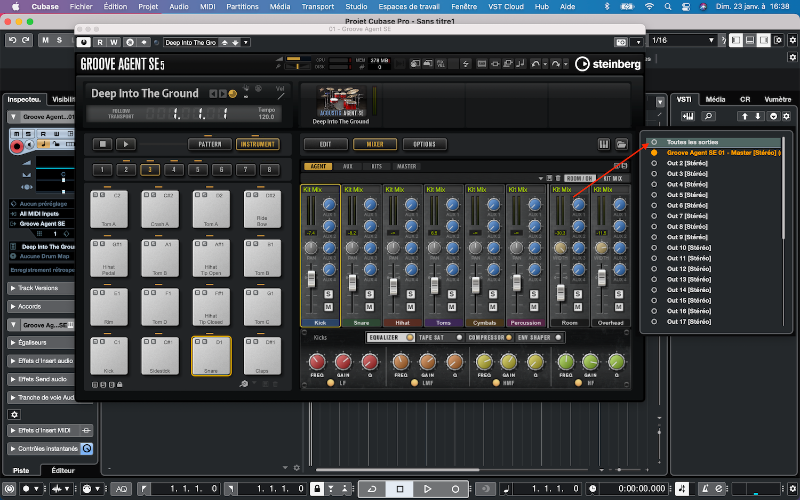The height and width of the screenshot is (500, 800).
Task: Click the INSTRUMENT mode button
Action: pyautogui.click(x=258, y=144)
